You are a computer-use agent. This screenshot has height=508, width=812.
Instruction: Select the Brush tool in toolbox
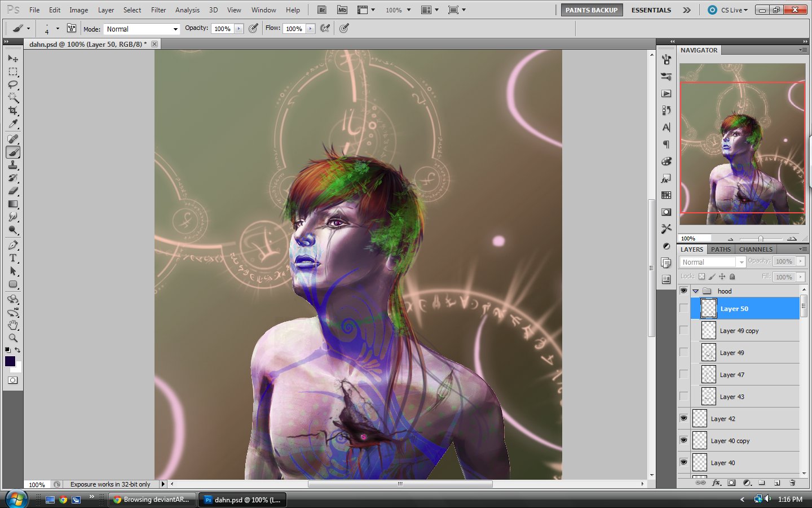(13, 152)
